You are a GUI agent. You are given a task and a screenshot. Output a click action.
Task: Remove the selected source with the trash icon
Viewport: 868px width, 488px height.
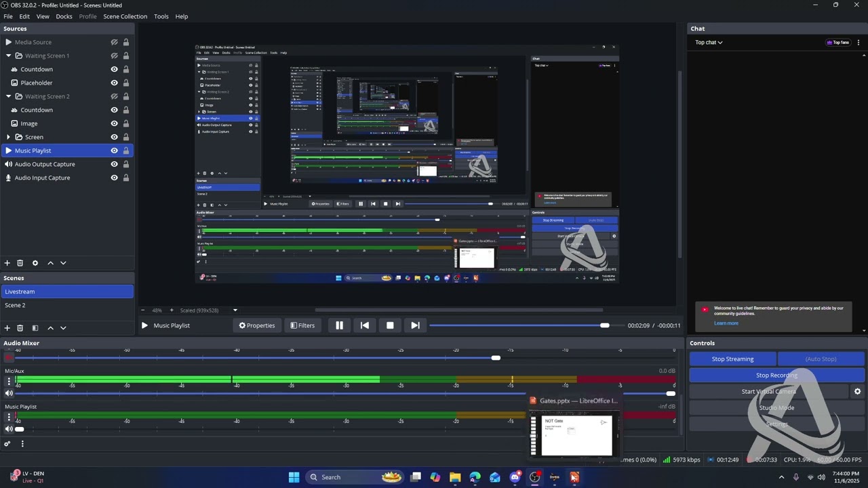[x=20, y=263]
